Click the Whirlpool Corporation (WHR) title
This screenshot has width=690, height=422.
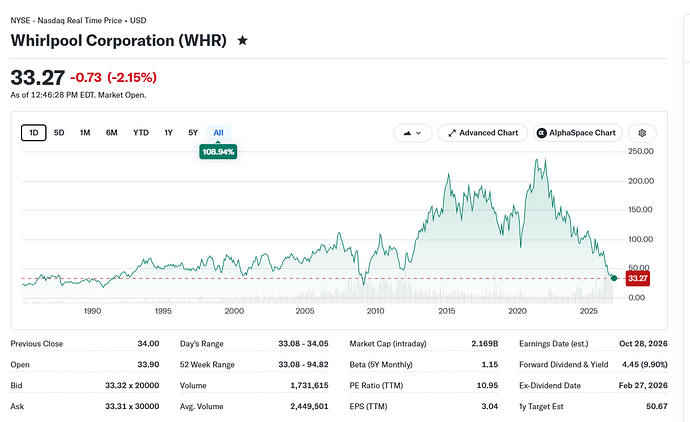click(x=118, y=40)
